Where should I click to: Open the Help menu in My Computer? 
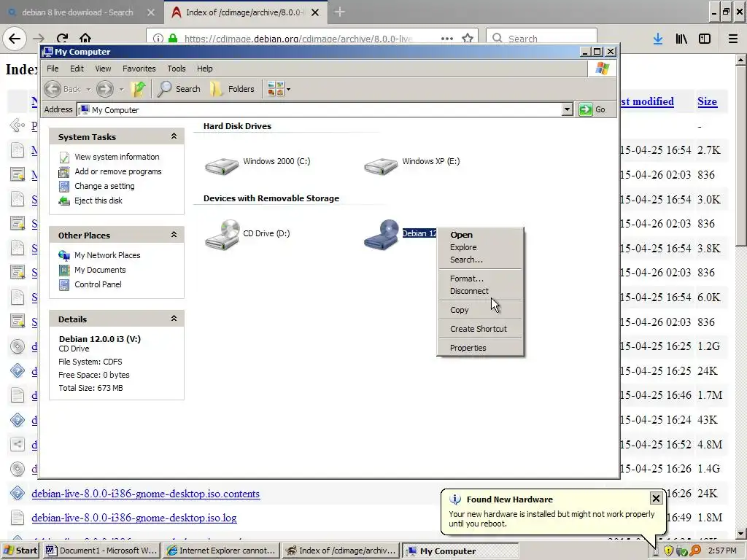(x=205, y=69)
